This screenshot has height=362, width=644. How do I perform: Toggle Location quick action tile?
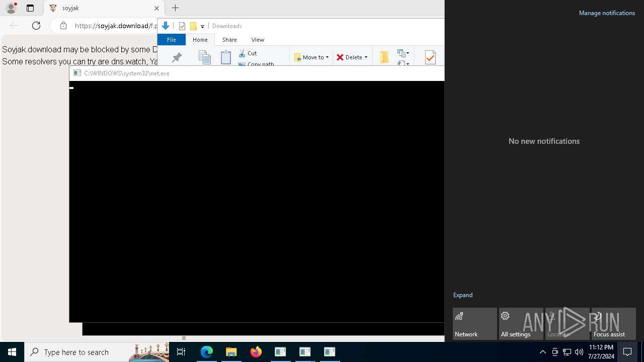(x=568, y=324)
